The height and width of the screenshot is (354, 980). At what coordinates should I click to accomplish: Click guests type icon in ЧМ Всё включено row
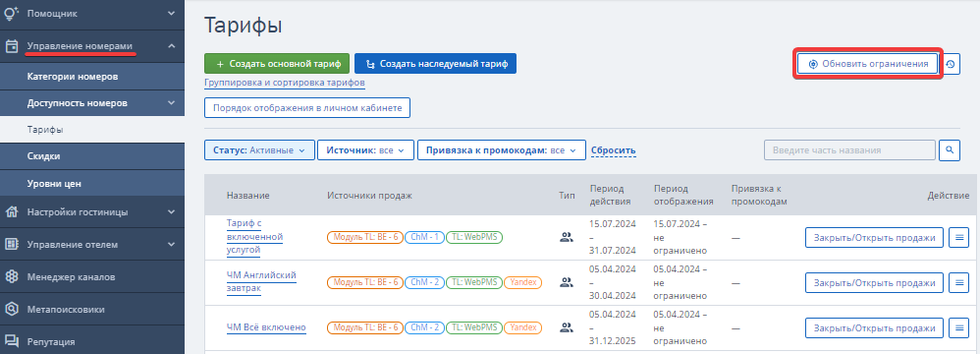pos(567,327)
